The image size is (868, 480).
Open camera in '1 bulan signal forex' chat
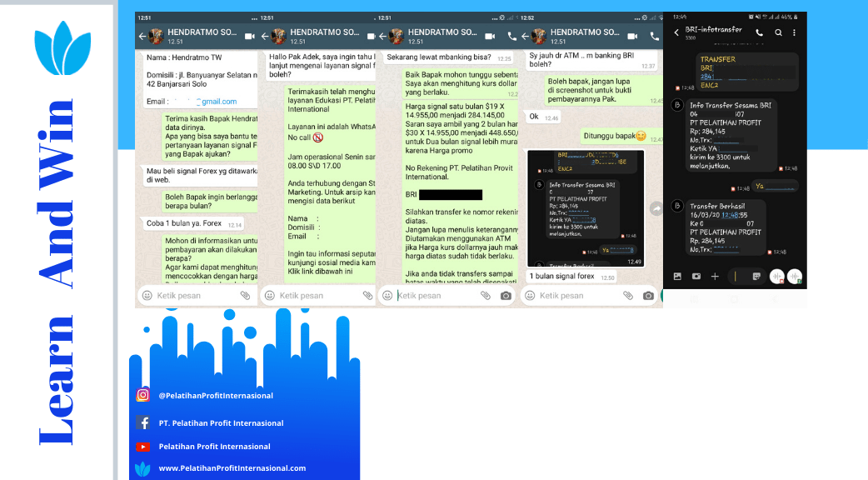click(648, 296)
